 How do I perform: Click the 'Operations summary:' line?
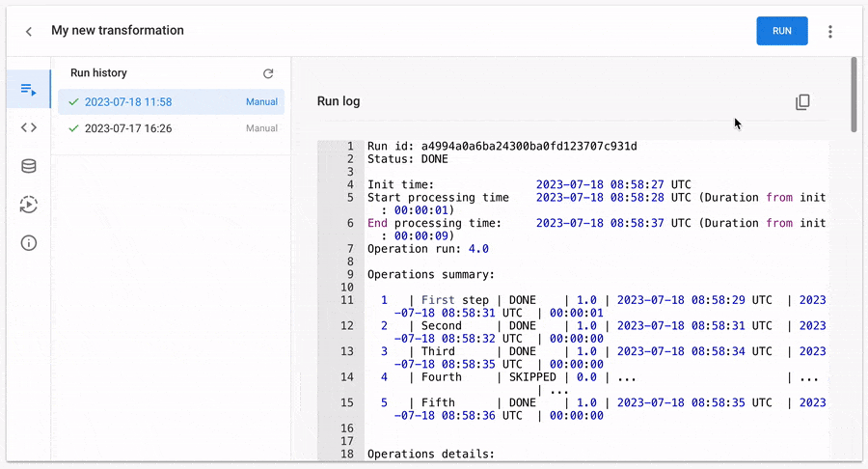431,275
